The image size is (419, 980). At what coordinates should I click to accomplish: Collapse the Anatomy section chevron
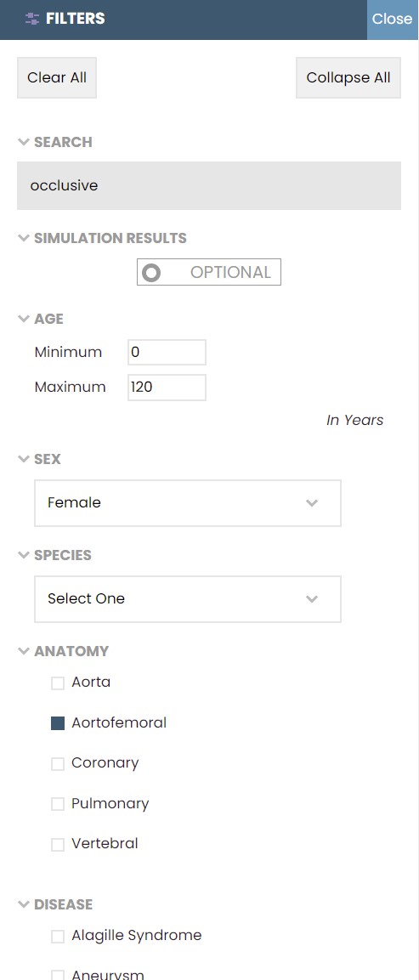pyautogui.click(x=24, y=651)
